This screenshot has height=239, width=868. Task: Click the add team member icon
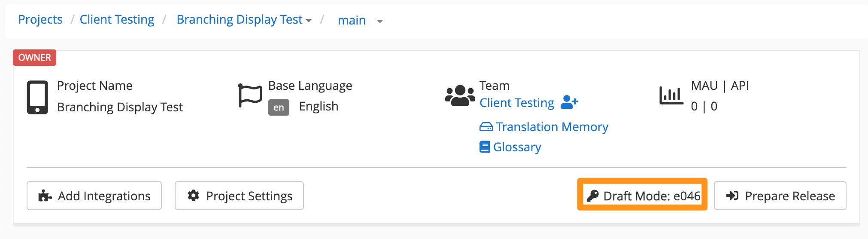click(569, 102)
